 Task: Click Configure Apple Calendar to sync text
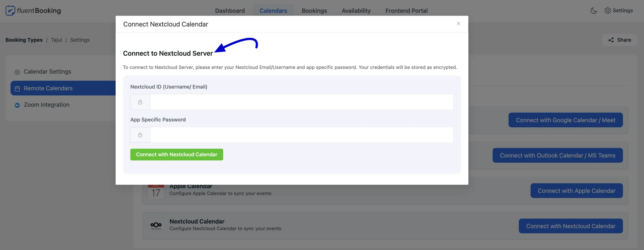tap(220, 193)
